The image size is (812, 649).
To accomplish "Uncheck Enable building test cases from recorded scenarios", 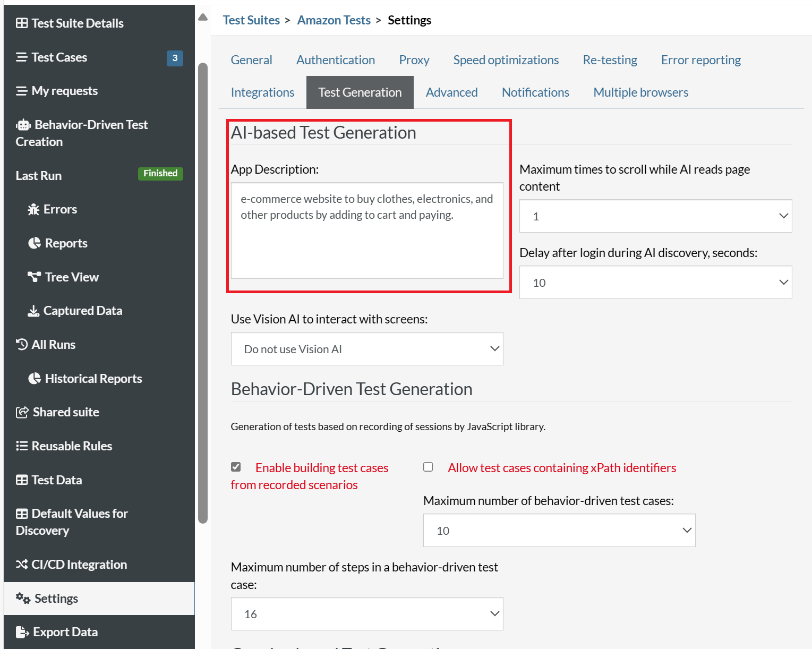I will (236, 467).
